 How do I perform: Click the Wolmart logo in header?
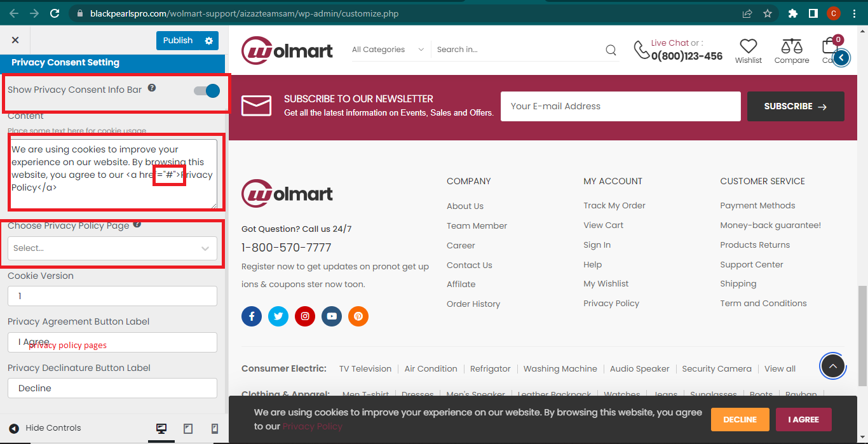coord(287,50)
